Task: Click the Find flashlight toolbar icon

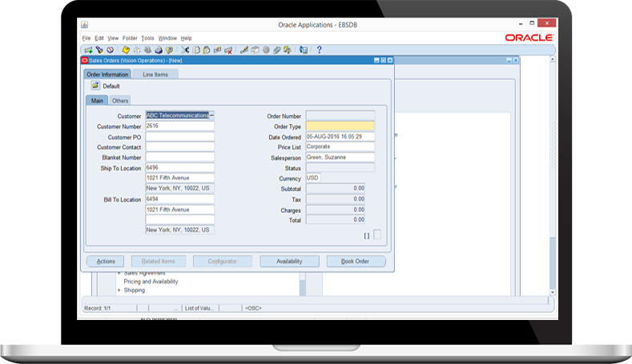Action: [x=99, y=50]
